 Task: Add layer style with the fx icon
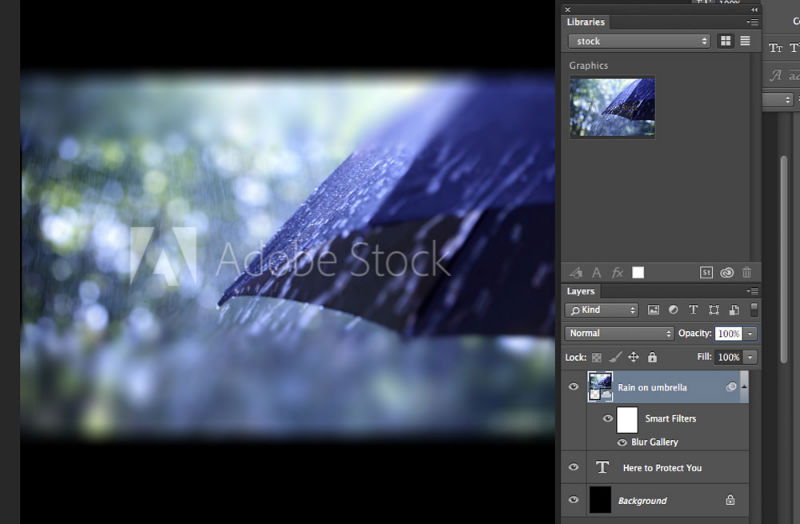point(617,272)
